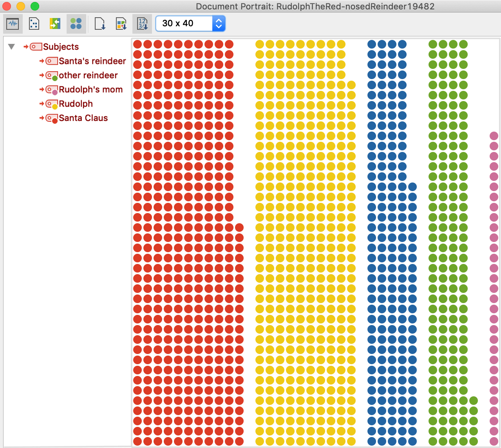Toggle the waveform display icon in toolbar

point(13,23)
